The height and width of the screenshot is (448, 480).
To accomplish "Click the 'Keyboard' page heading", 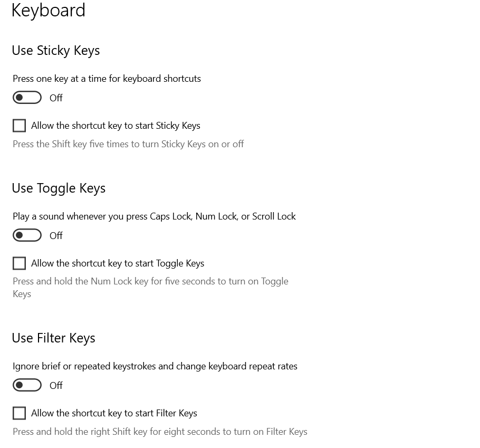I will point(48,10).
